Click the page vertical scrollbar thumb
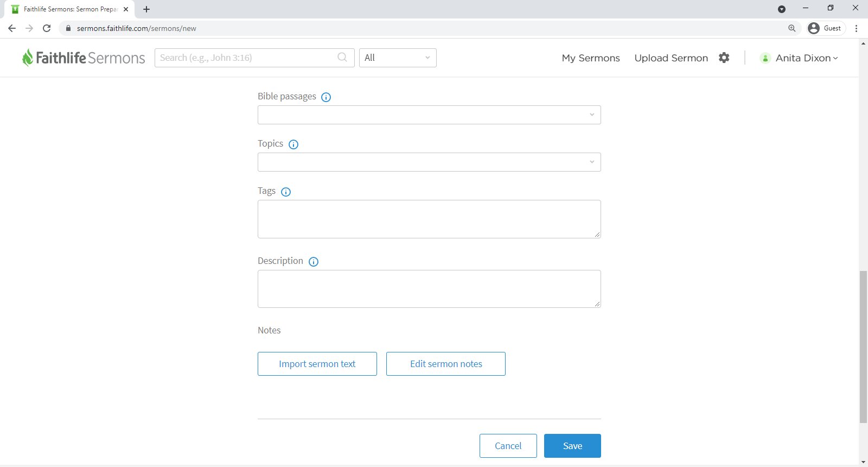 tap(863, 346)
